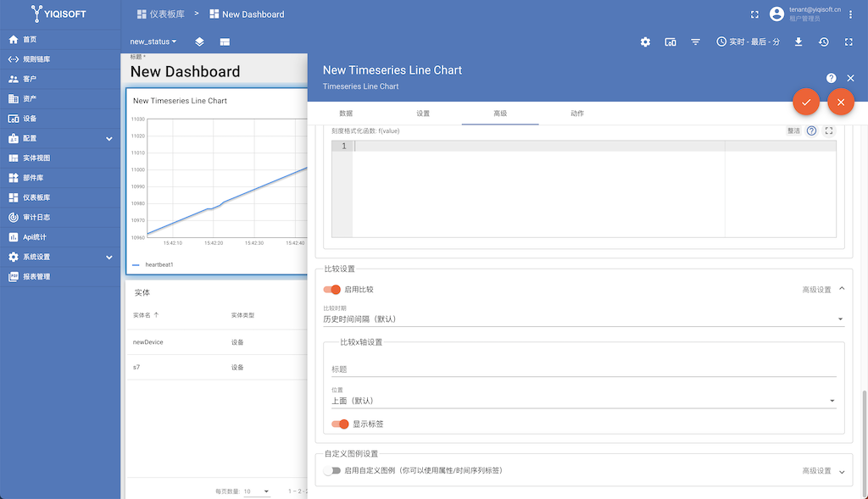Open dashboard settings gear icon

(645, 42)
